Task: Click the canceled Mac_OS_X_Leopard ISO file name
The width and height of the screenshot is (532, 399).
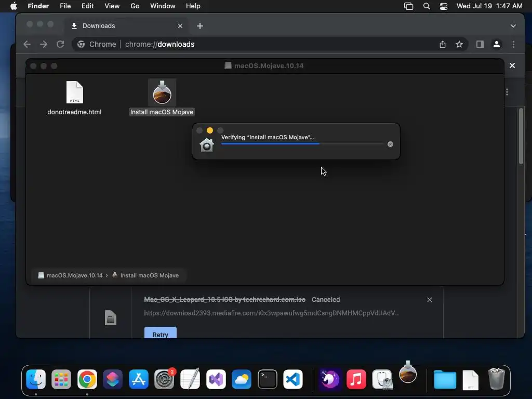Action: click(224, 300)
